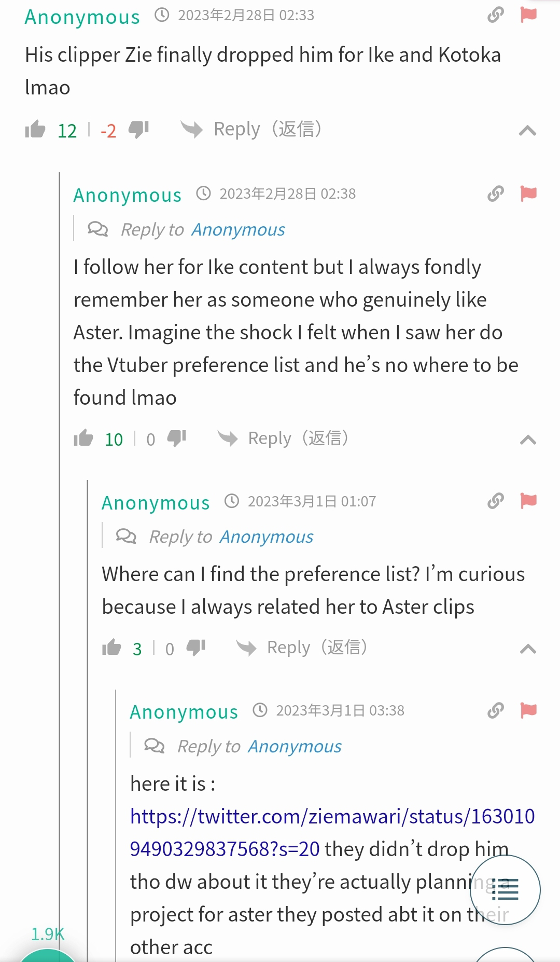
Task: Reply to the 'Where can I find' comment
Action: [x=301, y=648]
